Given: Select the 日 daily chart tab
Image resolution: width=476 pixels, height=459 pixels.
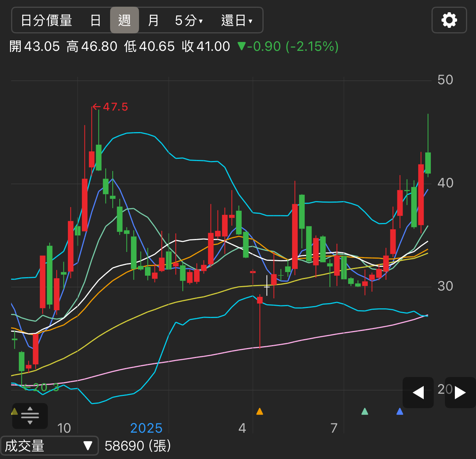Looking at the screenshot, I should tap(96, 20).
